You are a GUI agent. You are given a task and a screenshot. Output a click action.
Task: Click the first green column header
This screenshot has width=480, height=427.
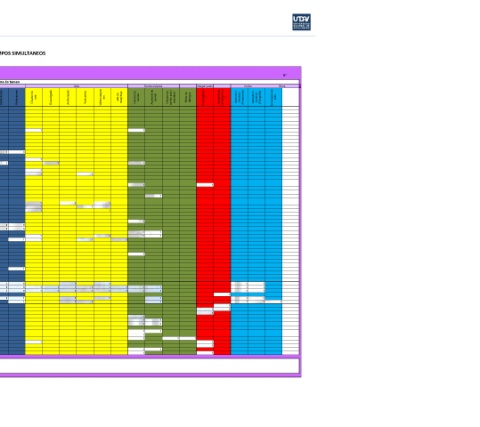click(136, 97)
